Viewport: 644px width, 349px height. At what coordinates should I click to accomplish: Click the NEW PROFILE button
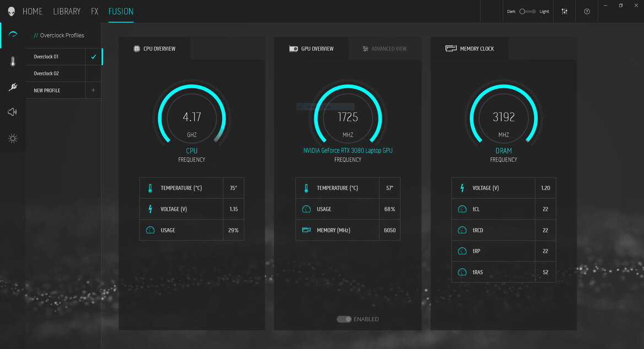[47, 90]
